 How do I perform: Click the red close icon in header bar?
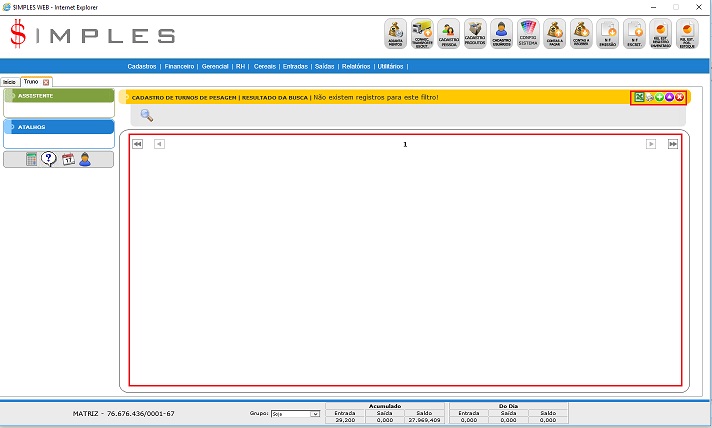pos(680,97)
